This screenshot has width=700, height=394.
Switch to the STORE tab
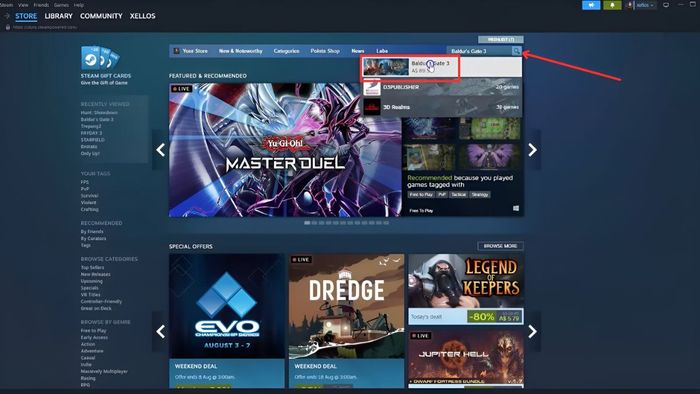[x=26, y=16]
